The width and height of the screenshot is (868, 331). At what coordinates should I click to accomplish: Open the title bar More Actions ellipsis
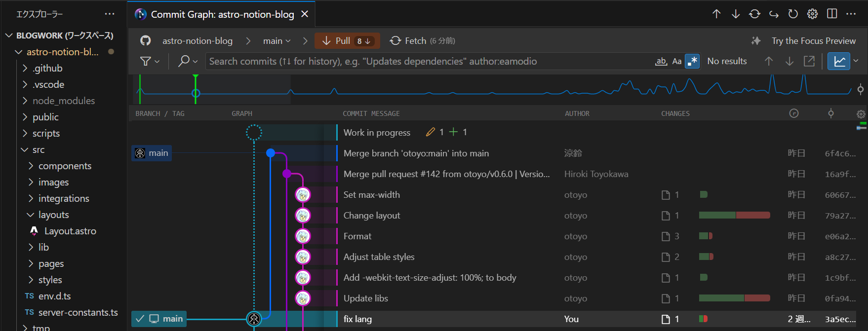pyautogui.click(x=851, y=14)
